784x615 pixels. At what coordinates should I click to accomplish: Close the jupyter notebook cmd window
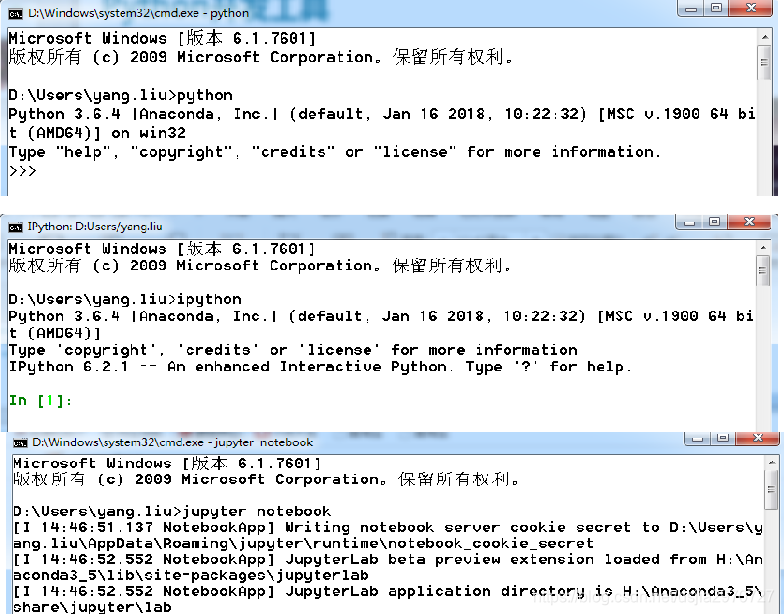tap(757, 438)
